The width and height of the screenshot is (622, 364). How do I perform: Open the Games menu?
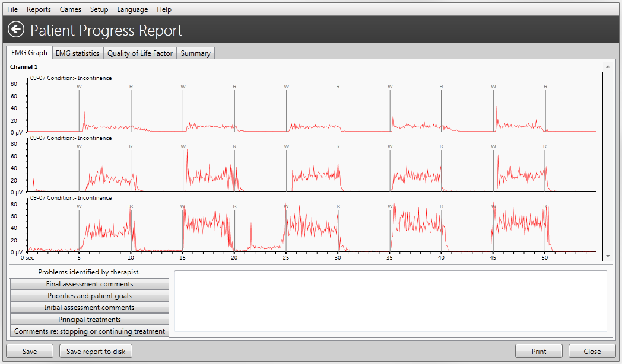(x=71, y=9)
